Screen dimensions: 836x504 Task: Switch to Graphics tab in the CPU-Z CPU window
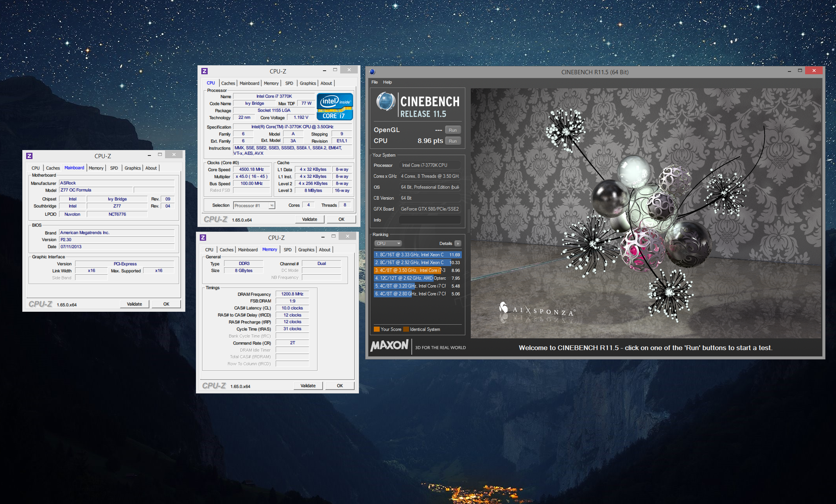click(308, 83)
